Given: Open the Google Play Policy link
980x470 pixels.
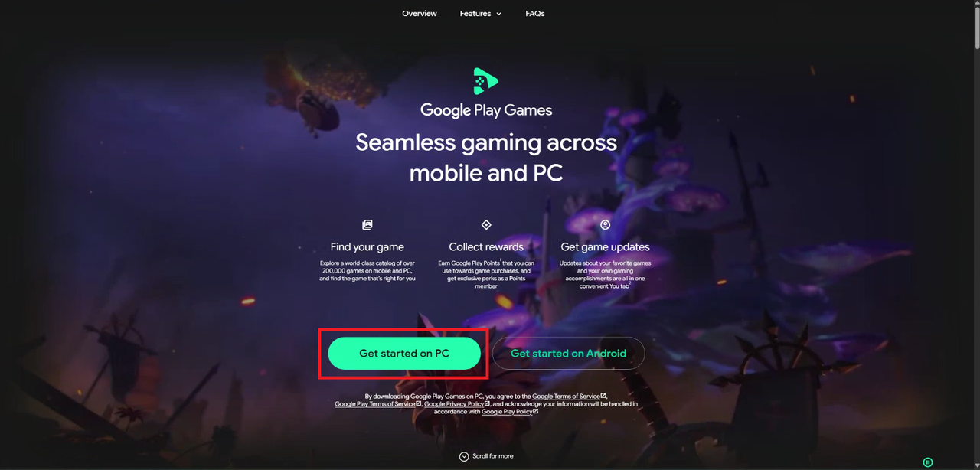Looking at the screenshot, I should (509, 412).
